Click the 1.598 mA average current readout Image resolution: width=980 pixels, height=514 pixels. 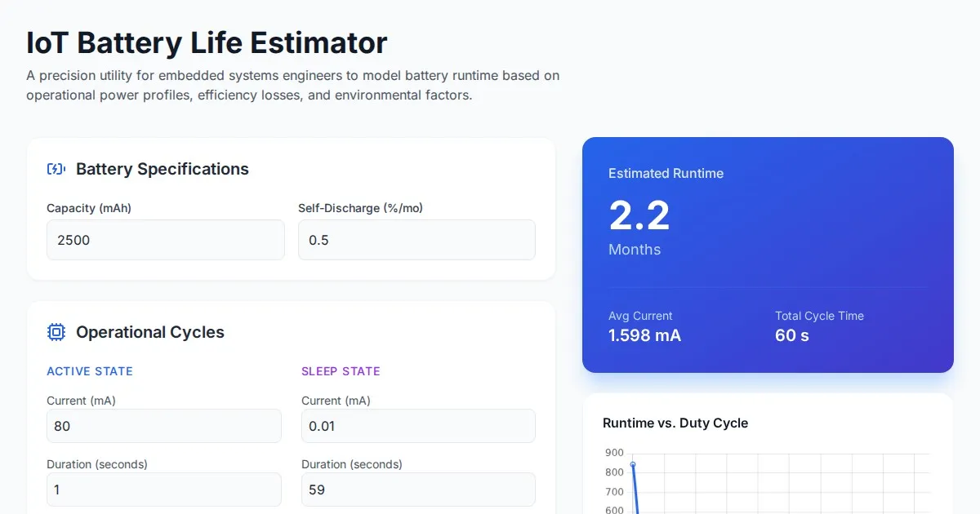644,335
